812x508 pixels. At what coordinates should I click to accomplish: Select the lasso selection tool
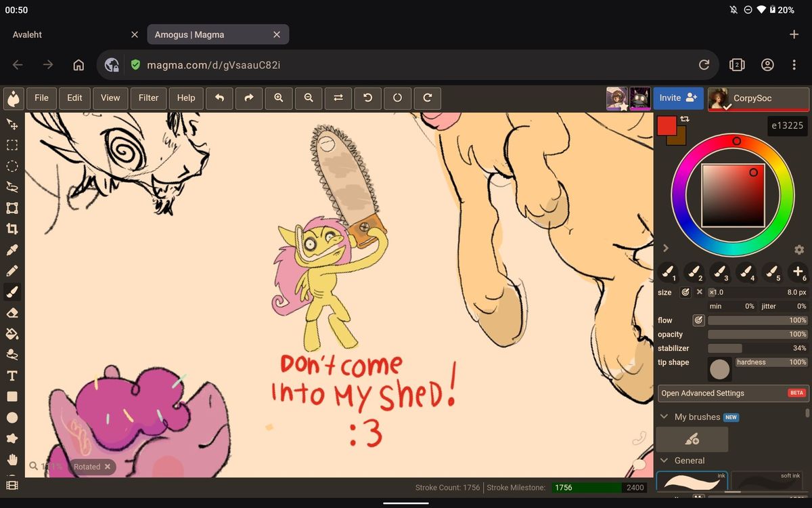[x=12, y=187]
